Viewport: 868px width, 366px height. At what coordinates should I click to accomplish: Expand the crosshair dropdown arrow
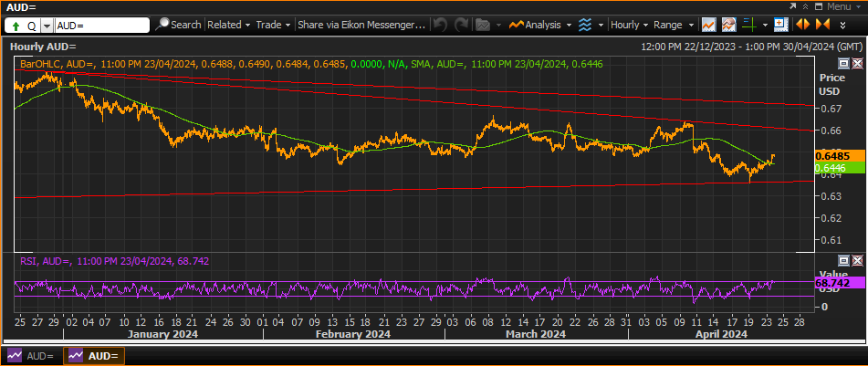[765, 26]
